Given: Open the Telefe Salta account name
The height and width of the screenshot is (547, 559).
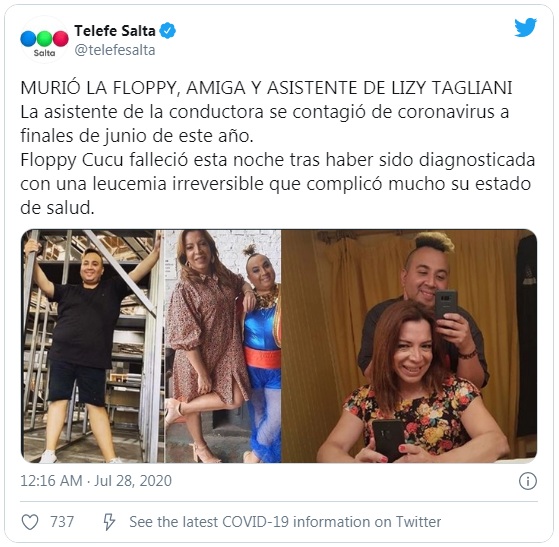Looking at the screenshot, I should point(115,31).
